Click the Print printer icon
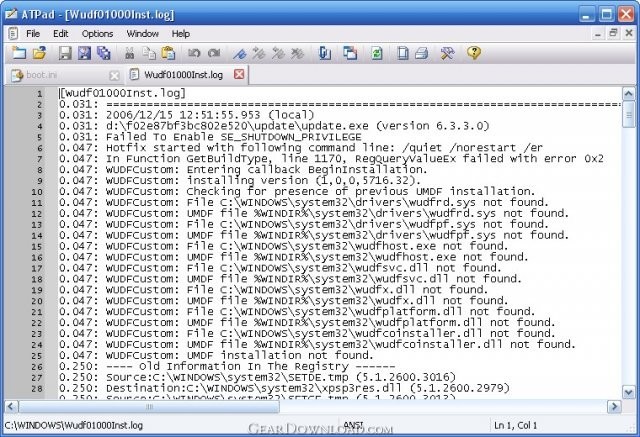Image resolution: width=640 pixels, height=437 pixels. [422, 53]
